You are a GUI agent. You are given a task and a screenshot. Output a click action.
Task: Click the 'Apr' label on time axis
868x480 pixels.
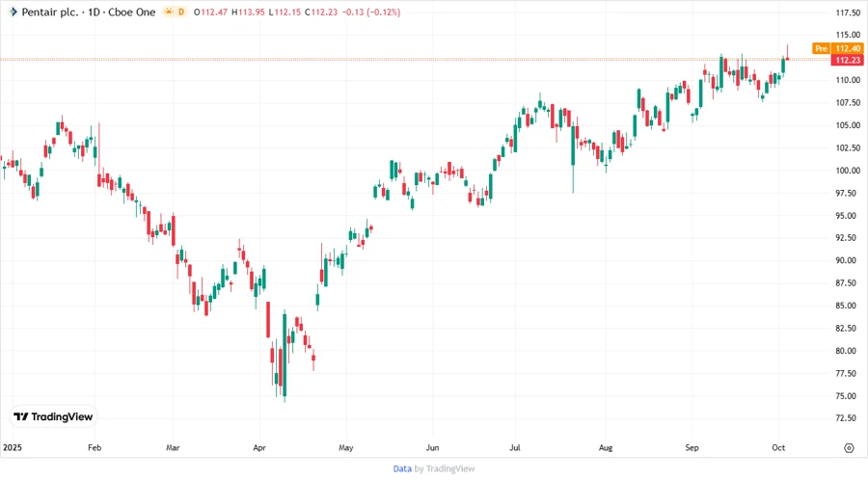click(x=258, y=447)
